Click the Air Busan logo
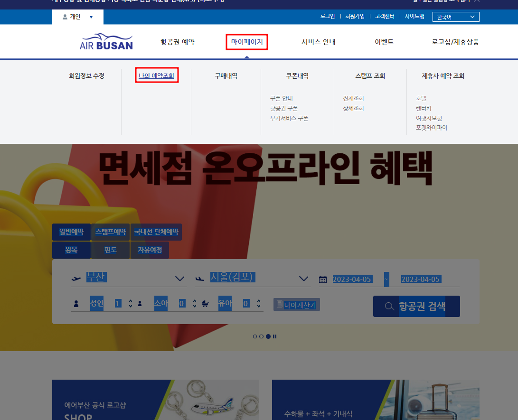This screenshot has height=420, width=518. coord(105,42)
